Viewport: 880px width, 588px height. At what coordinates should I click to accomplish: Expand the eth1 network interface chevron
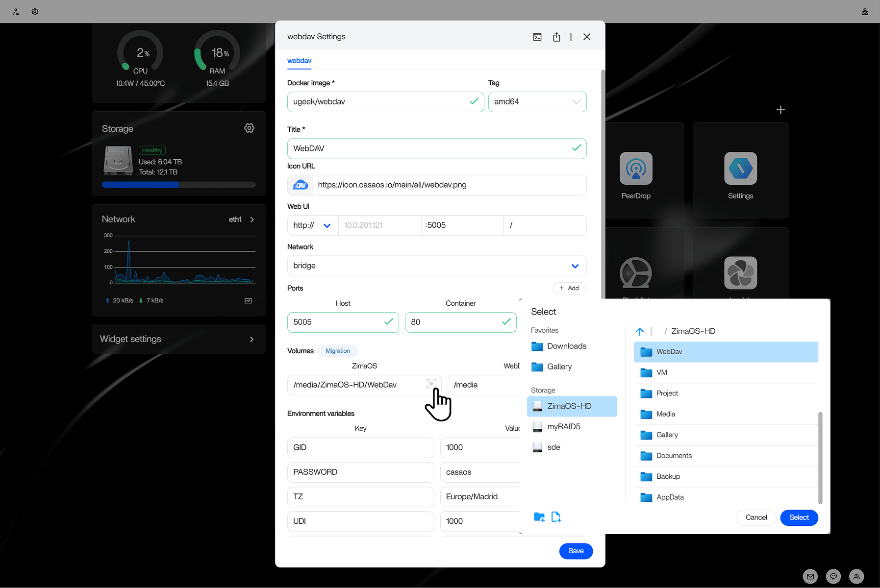252,220
